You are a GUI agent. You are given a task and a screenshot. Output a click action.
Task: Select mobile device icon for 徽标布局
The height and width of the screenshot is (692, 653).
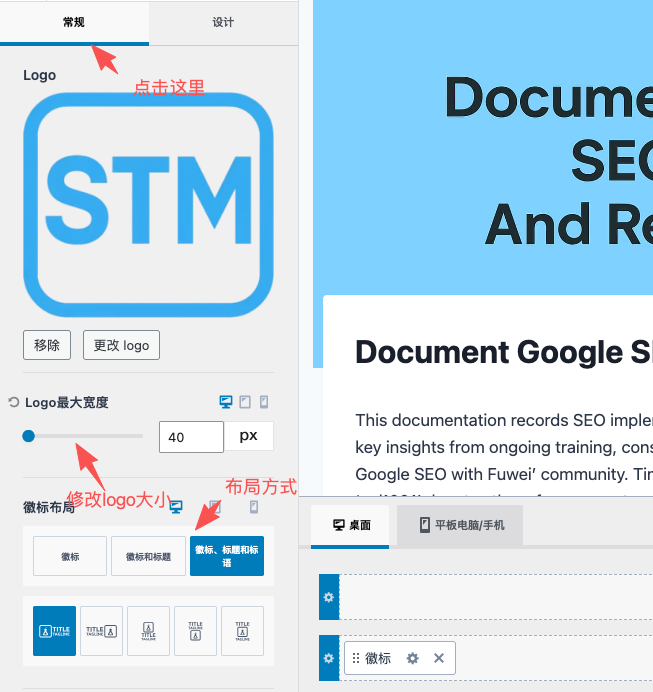point(254,507)
